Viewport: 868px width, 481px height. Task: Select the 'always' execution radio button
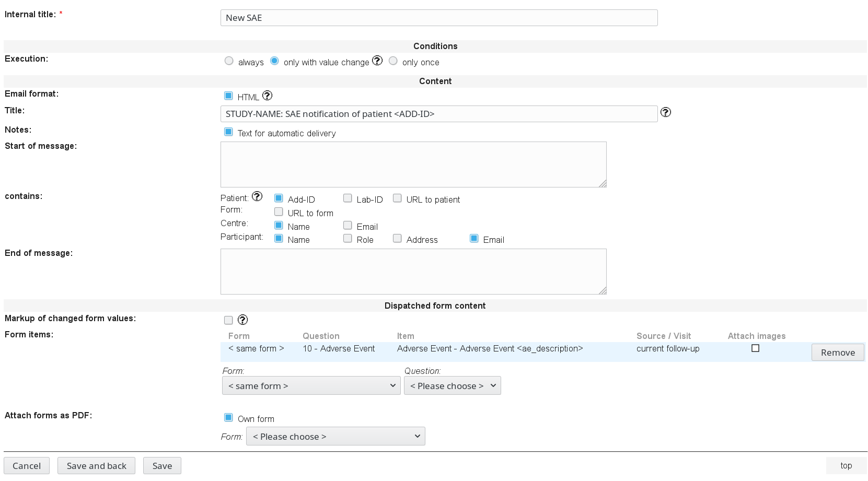point(229,61)
